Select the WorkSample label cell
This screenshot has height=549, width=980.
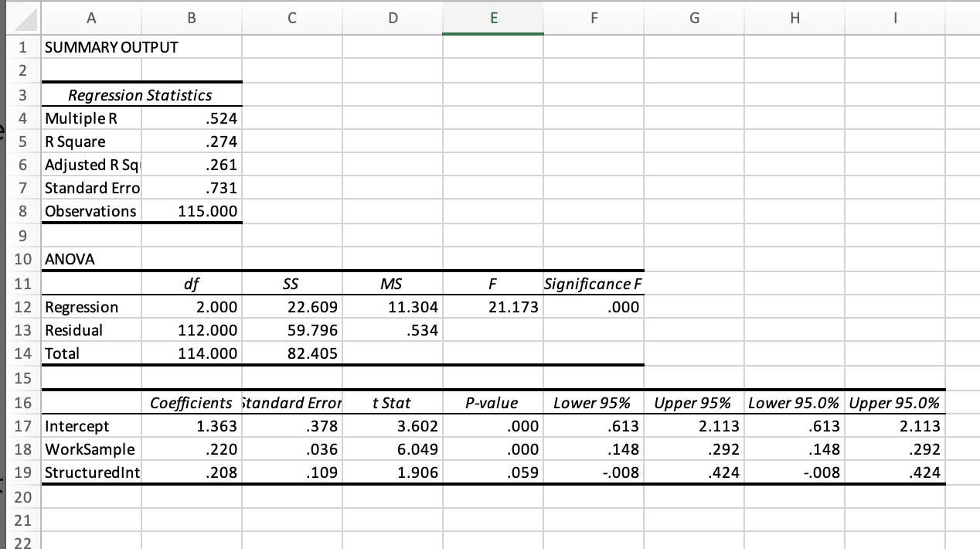click(90, 449)
